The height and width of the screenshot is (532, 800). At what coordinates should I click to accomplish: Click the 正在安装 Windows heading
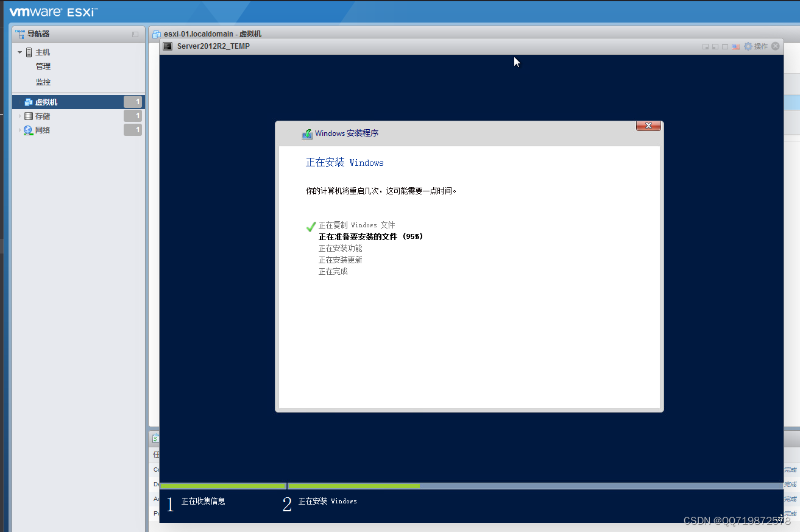[x=345, y=163]
